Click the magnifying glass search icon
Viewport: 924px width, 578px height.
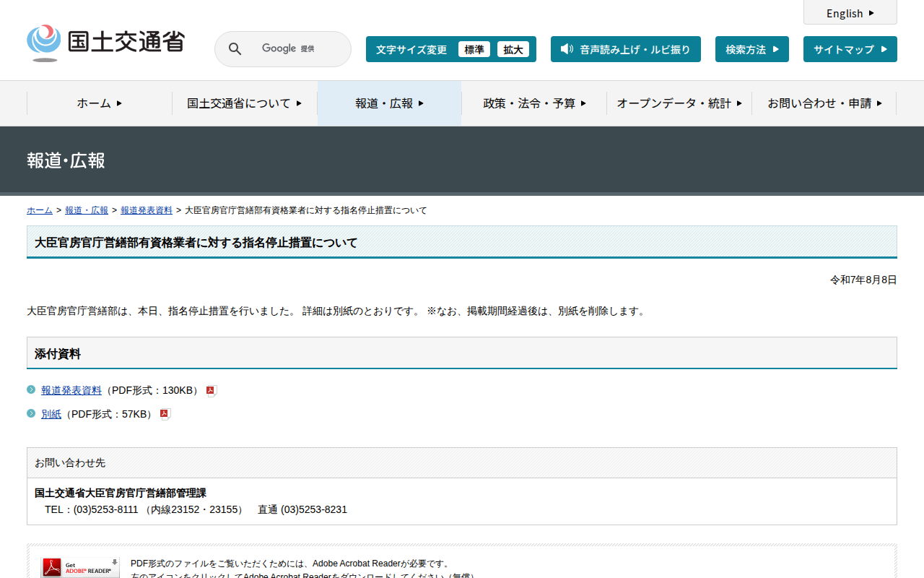[235, 49]
